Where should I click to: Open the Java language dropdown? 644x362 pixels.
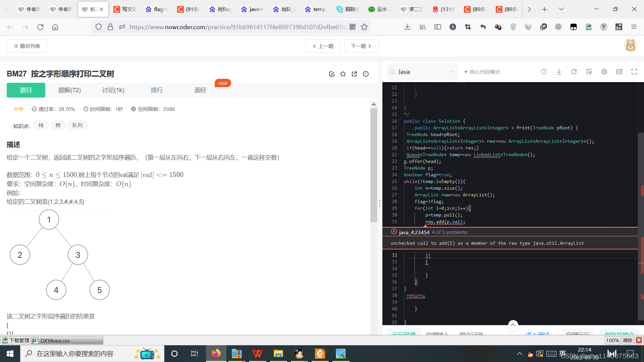(x=423, y=72)
